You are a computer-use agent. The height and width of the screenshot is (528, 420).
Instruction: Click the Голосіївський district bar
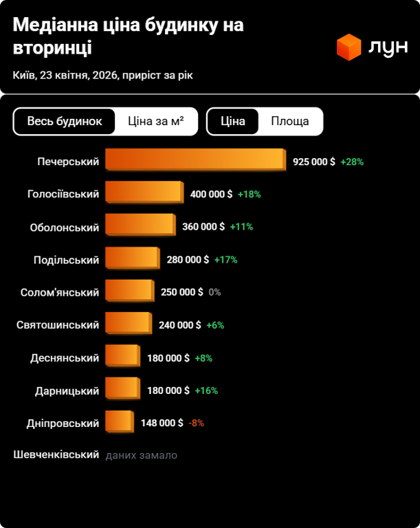coord(144,195)
